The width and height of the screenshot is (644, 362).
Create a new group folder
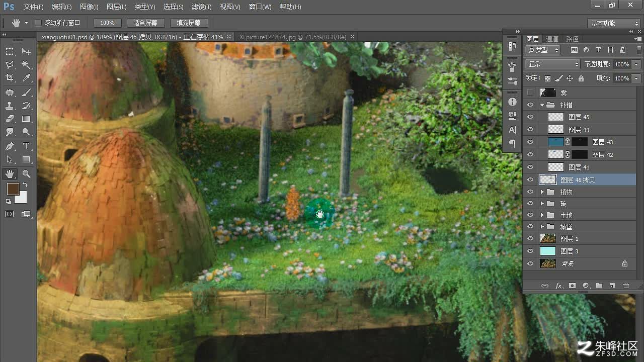pos(599,286)
